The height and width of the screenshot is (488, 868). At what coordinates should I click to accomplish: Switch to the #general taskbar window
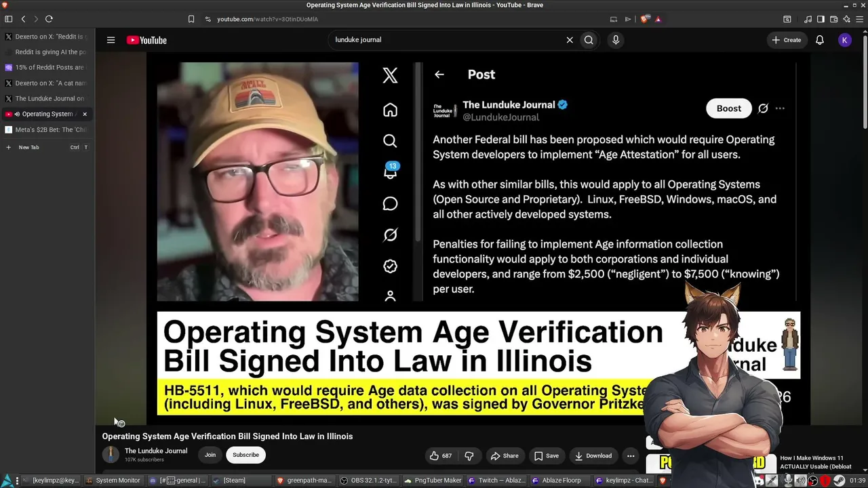tap(178, 481)
